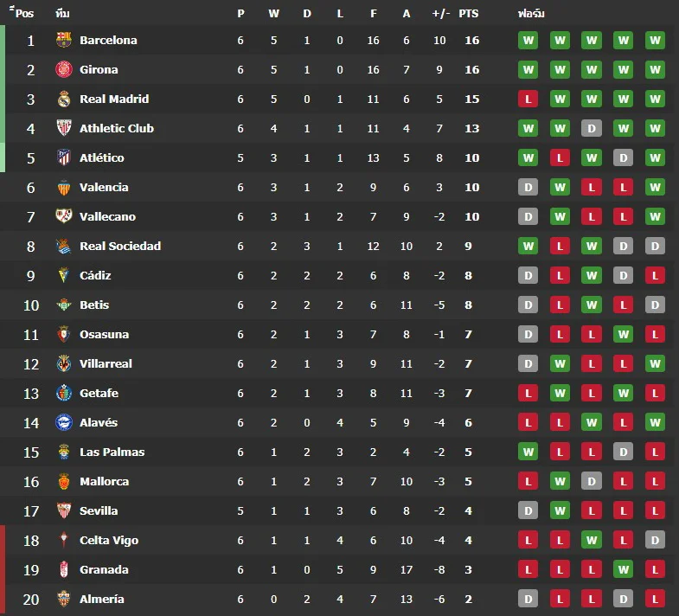Viewport: 679px width, 616px height.
Task: Click the ฟอร์ม form column header
Action: pyautogui.click(x=531, y=14)
